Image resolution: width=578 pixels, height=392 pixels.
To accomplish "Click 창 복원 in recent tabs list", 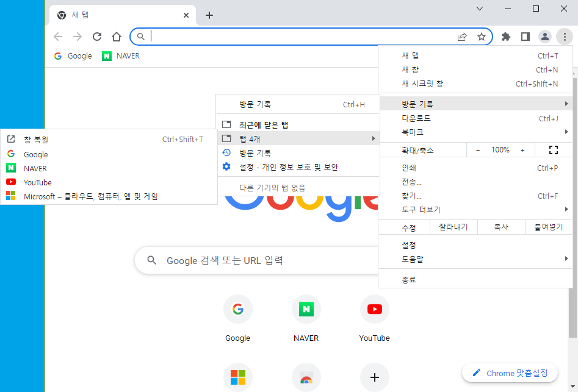I will (109, 140).
